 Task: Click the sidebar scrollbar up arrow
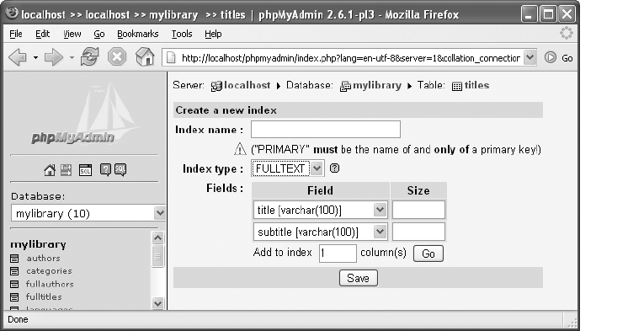(157, 238)
